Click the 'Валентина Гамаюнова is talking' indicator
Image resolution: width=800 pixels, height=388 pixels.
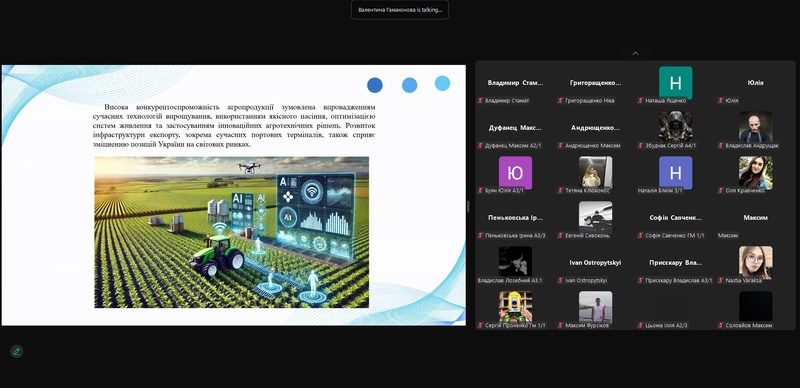(x=399, y=10)
